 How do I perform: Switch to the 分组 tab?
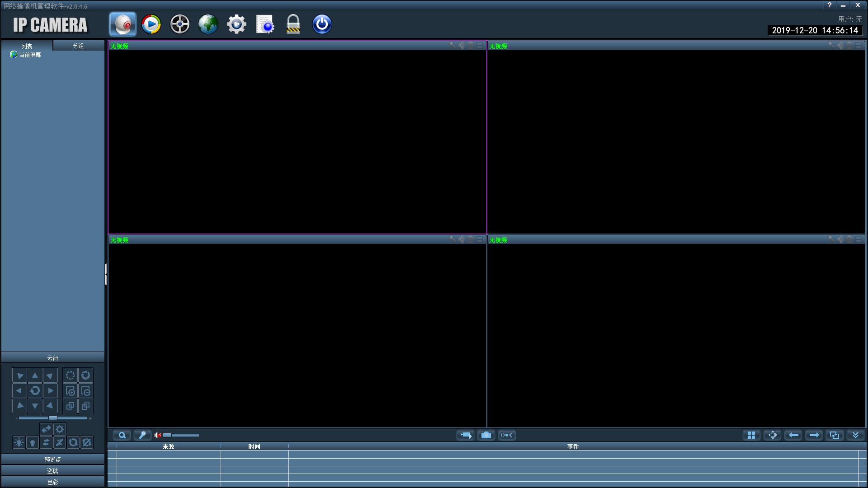click(x=78, y=45)
